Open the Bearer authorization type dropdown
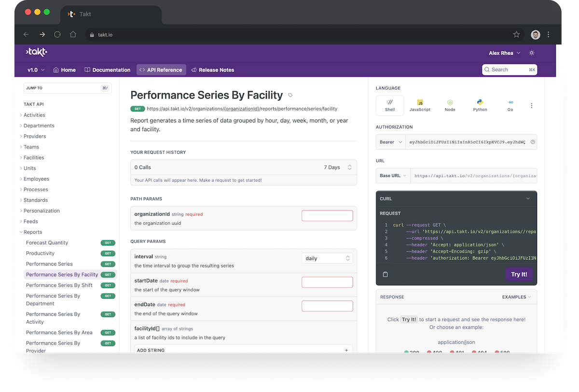 (x=391, y=142)
